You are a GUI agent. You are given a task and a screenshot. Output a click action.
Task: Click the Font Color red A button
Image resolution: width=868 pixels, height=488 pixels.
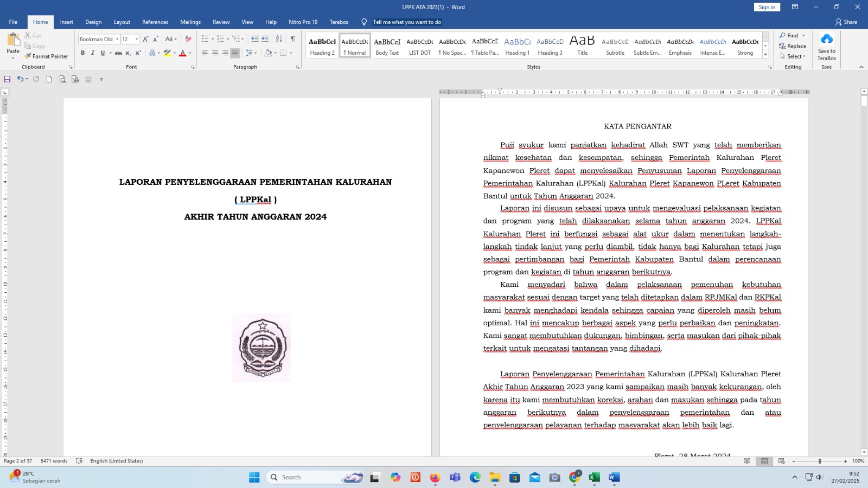[x=183, y=53]
